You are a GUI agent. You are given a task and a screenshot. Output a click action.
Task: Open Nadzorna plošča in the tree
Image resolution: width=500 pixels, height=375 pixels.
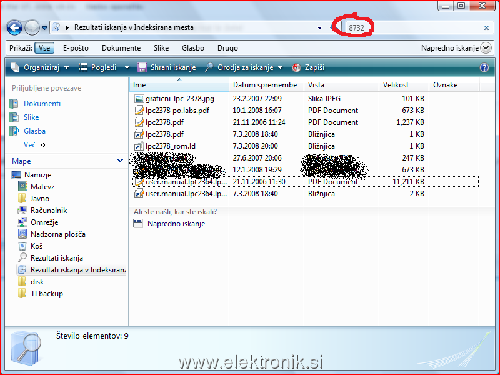[58, 234]
